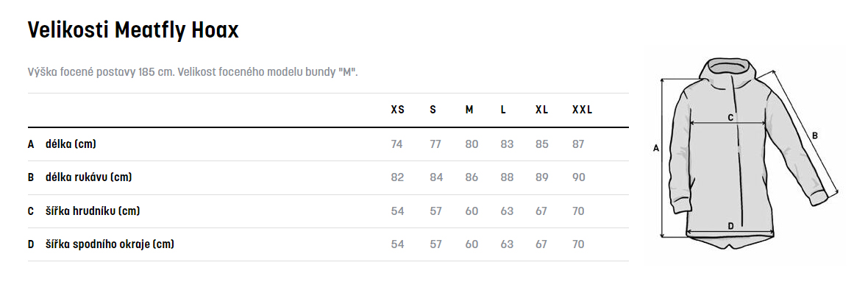Click the 'Velikosti Meatfly Hoax' heading
Screen dimensions: 868x307
[133, 30]
